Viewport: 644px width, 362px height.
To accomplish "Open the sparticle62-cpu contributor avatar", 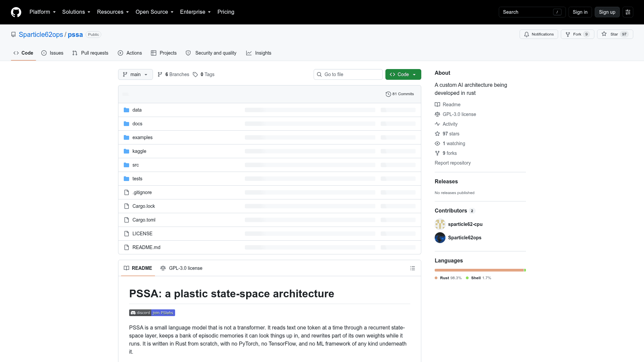I will (440, 224).
